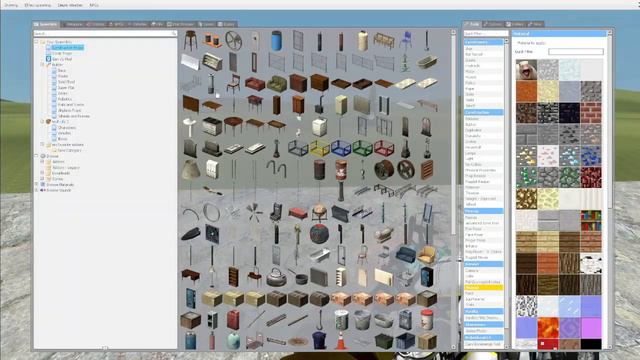Pick the pink purple material swatch
Screen dimensions: 640x360
pos(591,328)
